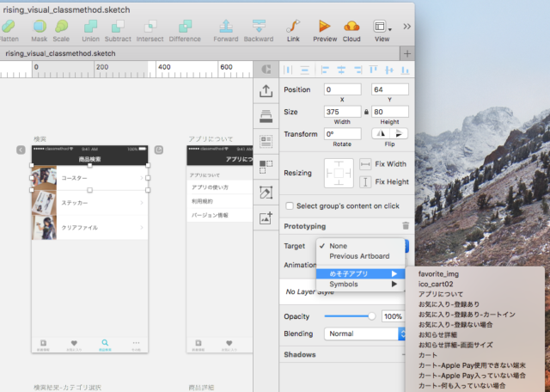Image resolution: width=550 pixels, height=392 pixels.
Task: Align layers to left edge
Action: pos(325,70)
